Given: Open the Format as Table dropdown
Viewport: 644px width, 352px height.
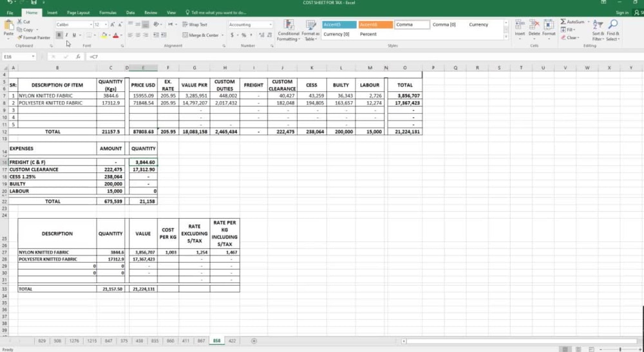Looking at the screenshot, I should (x=310, y=30).
